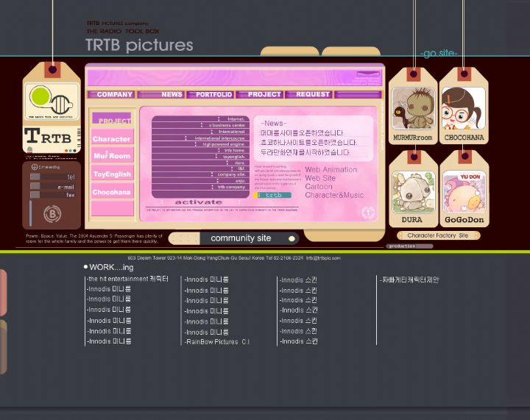Select the NEWS menu item
Viewport: 530px width, 420px height.
click(172, 94)
